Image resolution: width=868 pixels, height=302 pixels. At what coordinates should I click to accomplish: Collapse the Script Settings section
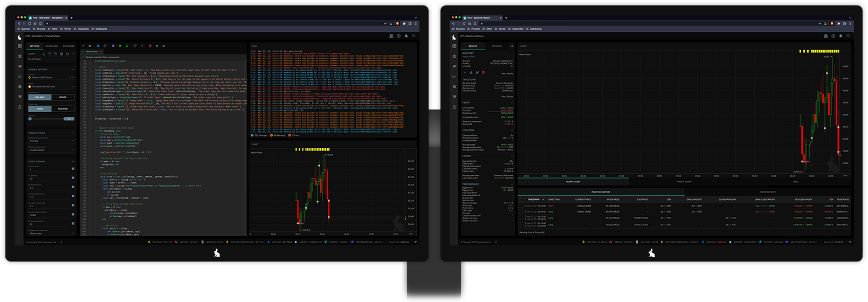73,162
